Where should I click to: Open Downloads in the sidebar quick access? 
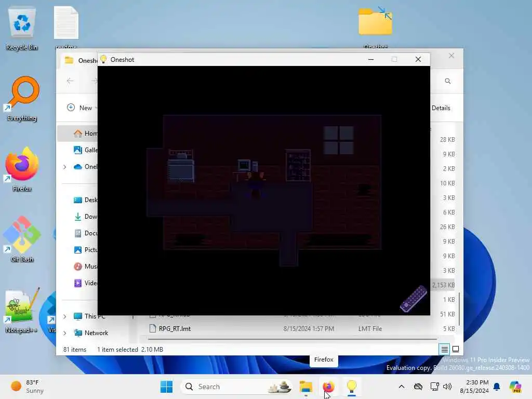click(86, 217)
